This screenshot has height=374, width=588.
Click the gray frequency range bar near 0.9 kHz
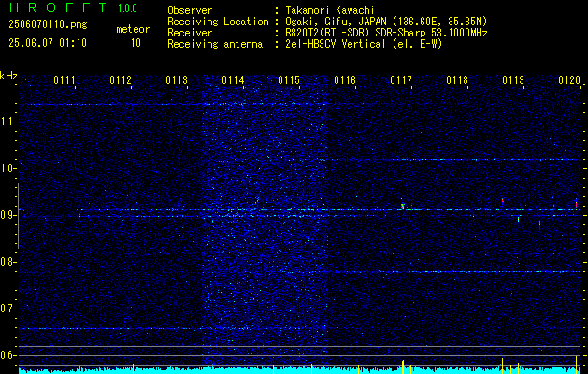click(x=18, y=216)
